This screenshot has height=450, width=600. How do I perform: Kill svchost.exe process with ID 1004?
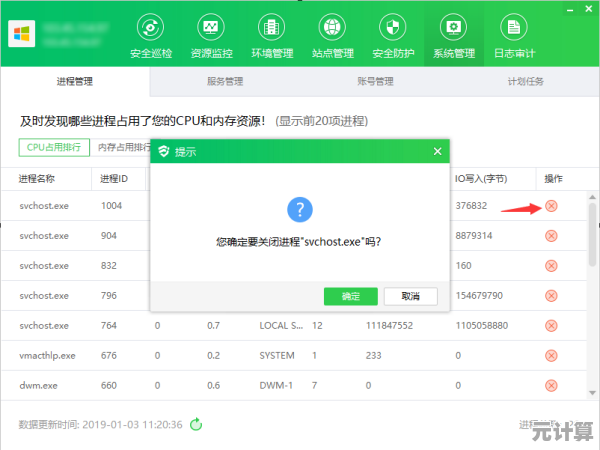(x=551, y=206)
